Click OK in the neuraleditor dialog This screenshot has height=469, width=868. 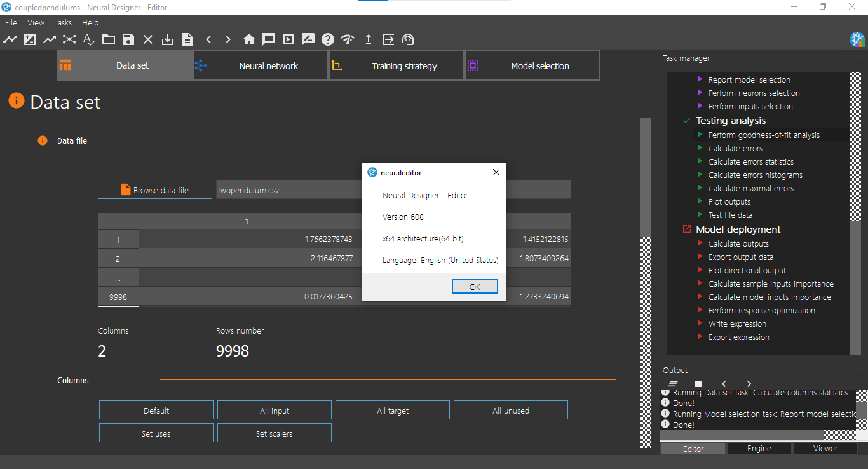click(x=475, y=287)
